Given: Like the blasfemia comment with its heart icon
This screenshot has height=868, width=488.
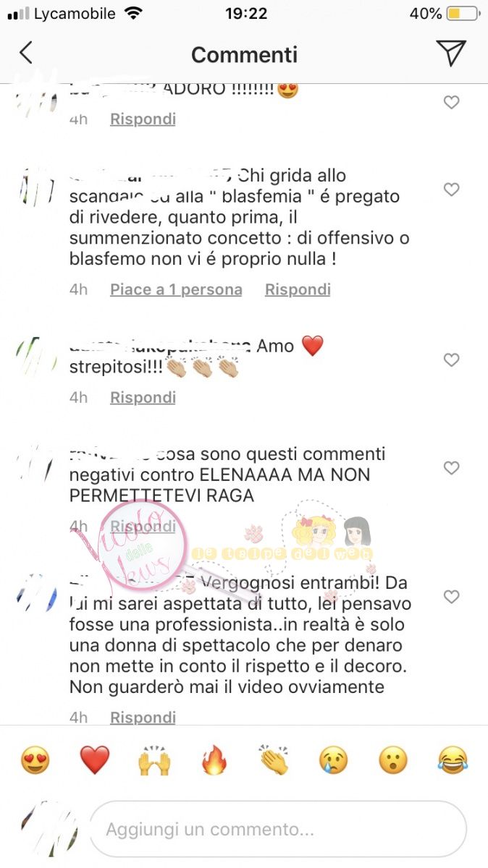Looking at the screenshot, I should (451, 190).
